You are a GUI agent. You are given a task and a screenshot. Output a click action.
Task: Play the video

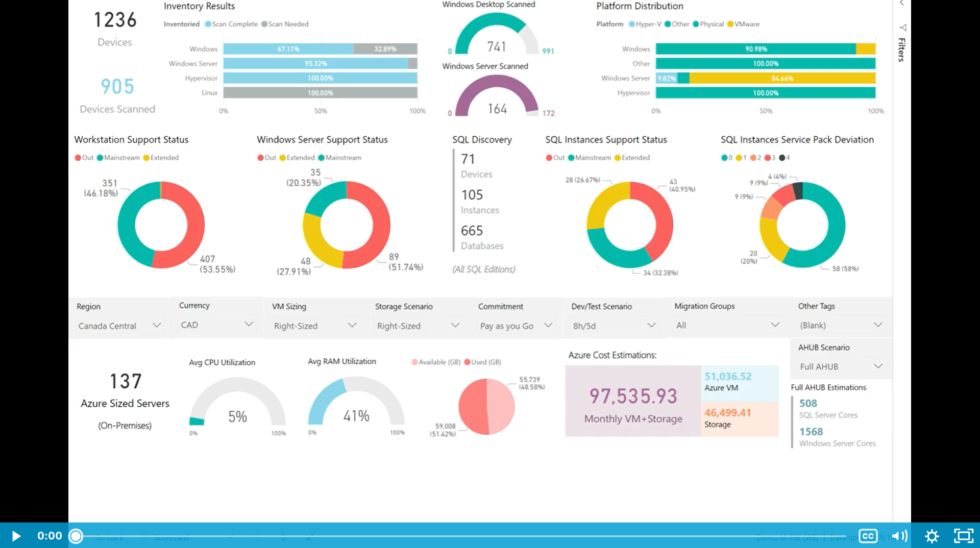pos(16,536)
